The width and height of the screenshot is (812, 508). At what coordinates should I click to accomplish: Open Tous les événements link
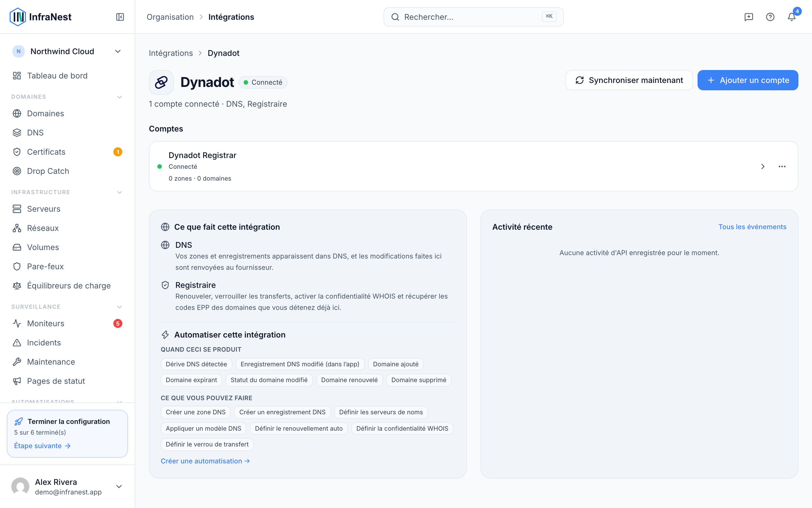point(752,227)
